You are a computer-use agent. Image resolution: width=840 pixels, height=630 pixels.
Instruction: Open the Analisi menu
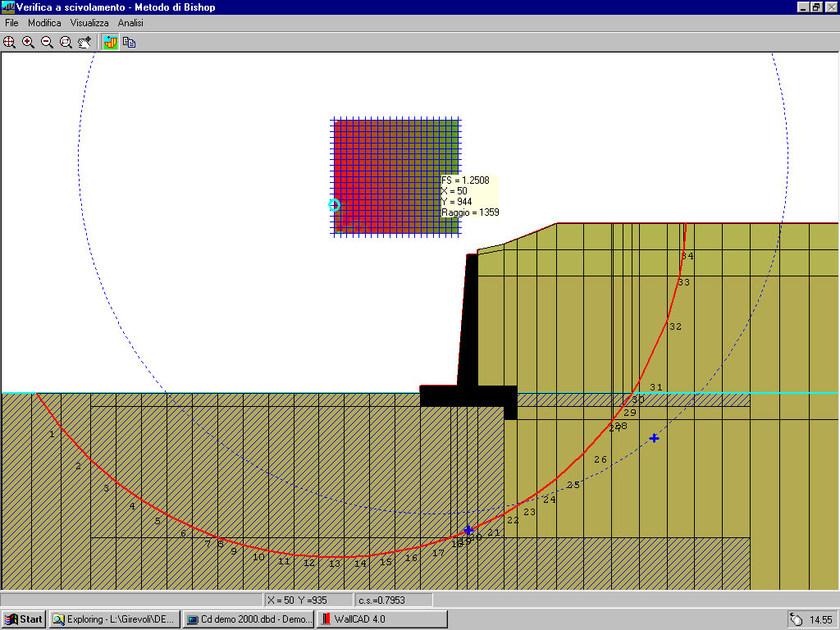(130, 22)
